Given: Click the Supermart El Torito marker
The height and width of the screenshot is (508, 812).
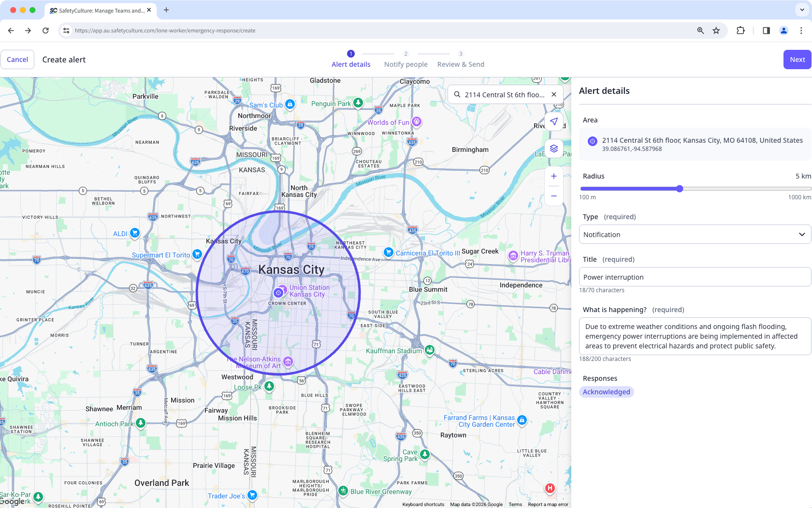Looking at the screenshot, I should pyautogui.click(x=197, y=254).
